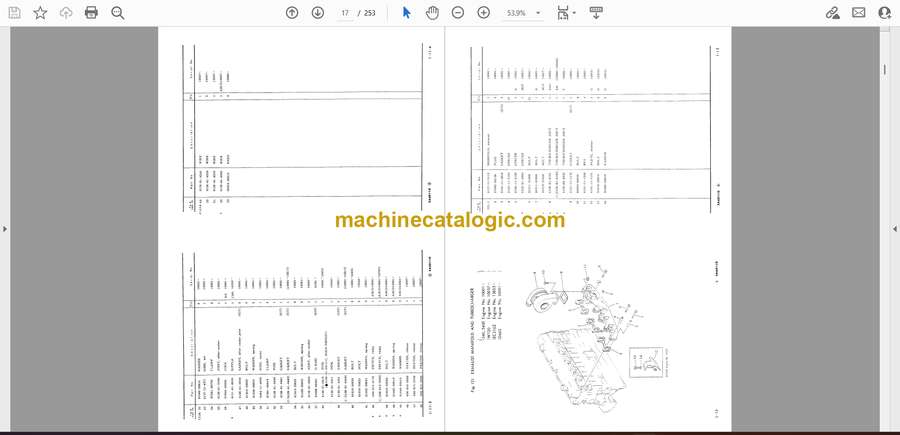The image size is (900, 435).
Task: Click the vertical scrollbar thumb
Action: click(885, 69)
